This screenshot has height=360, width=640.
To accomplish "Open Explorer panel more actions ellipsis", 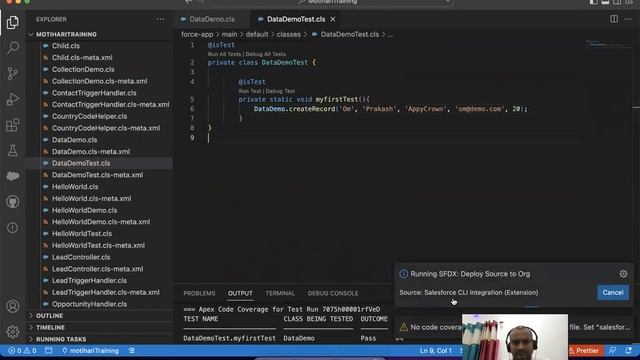I will pos(160,19).
